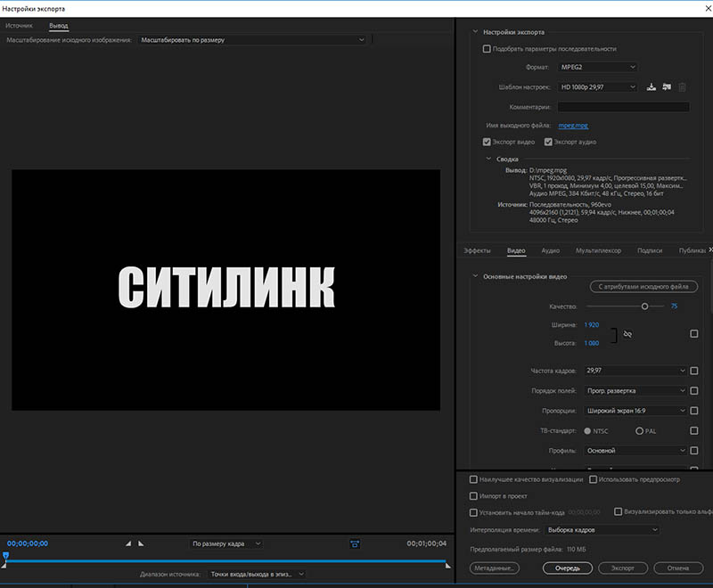Open time interpolation dropdown
Screen dimensions: 713x588
[x=602, y=530]
